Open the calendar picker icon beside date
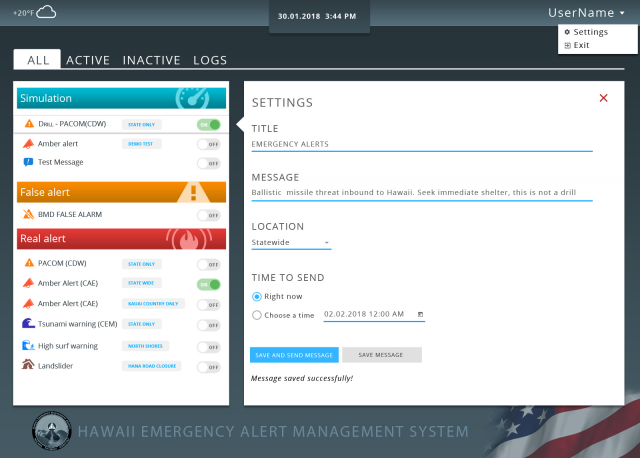 tap(420, 314)
